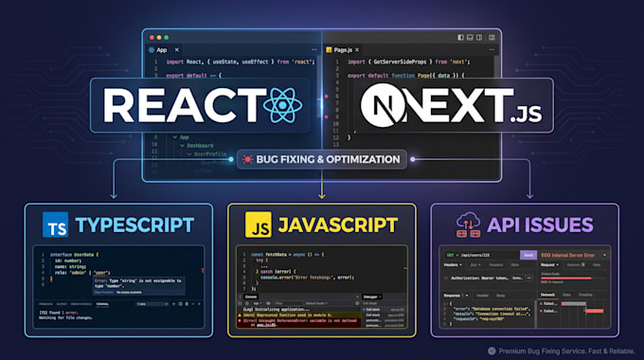The height and width of the screenshot is (360, 644).
Task: Open the Default levels console dropdown
Action: click(316, 303)
